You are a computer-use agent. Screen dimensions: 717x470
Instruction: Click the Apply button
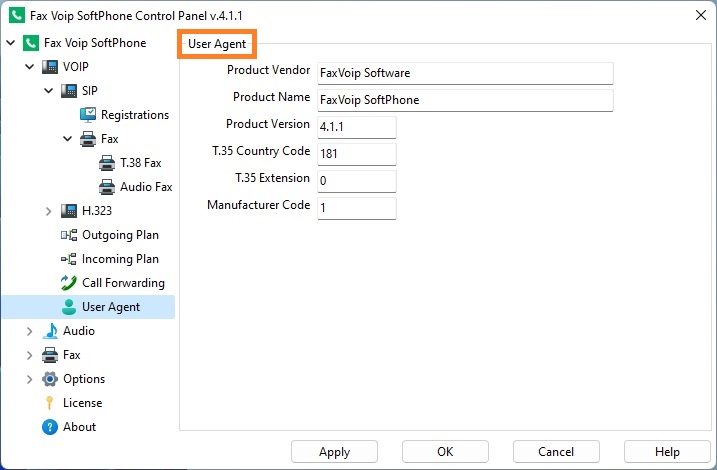click(x=334, y=452)
